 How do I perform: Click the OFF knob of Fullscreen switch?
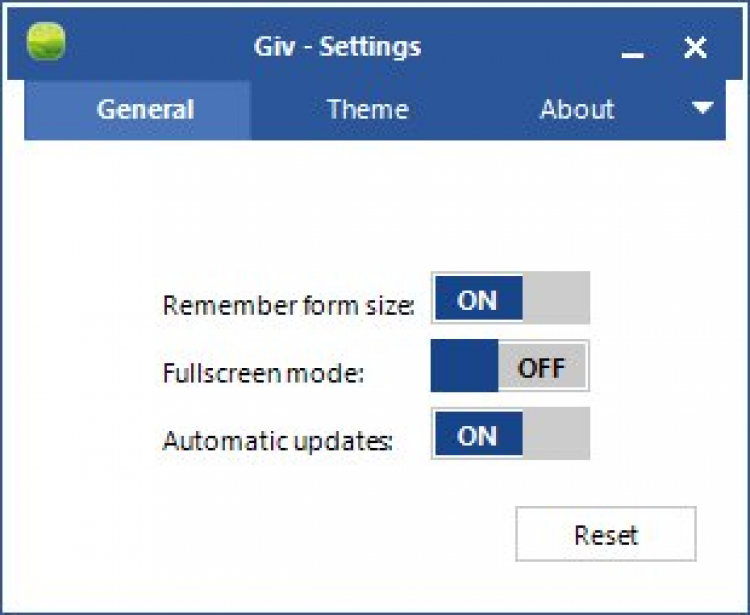pos(542,366)
